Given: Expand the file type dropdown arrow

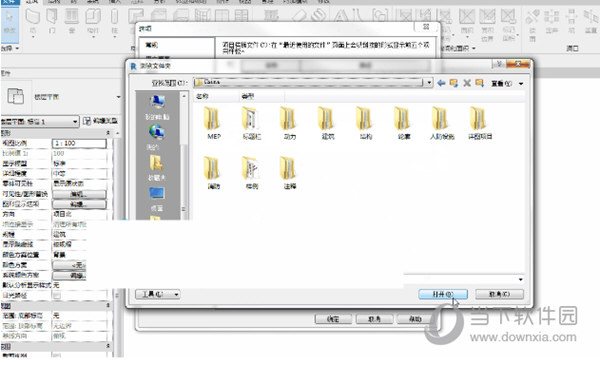Looking at the screenshot, I should click(520, 280).
